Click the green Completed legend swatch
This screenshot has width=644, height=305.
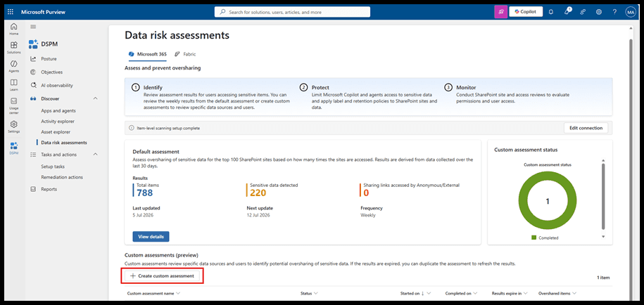pos(534,238)
